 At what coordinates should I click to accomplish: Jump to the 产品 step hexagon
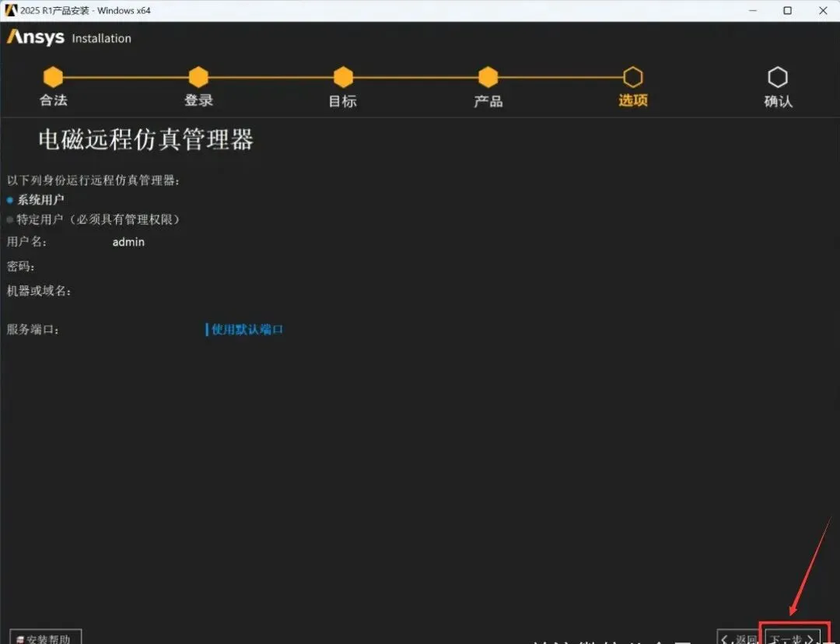click(488, 77)
